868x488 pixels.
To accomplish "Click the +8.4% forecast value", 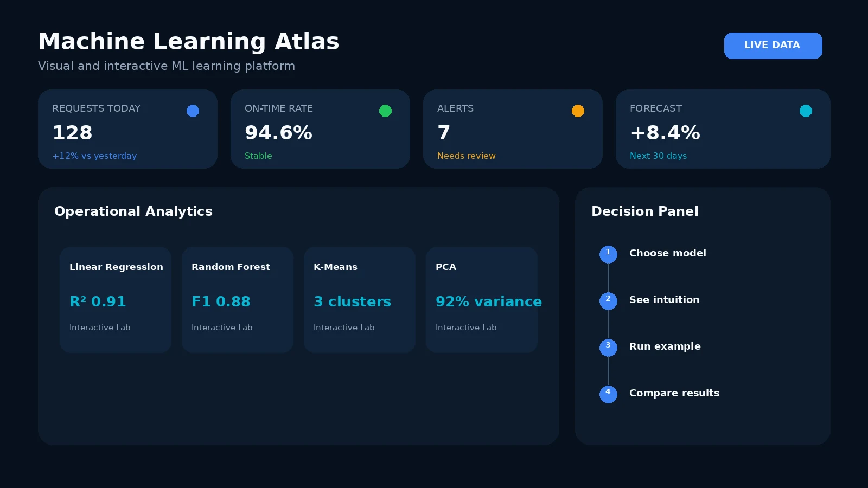I will click(x=665, y=133).
